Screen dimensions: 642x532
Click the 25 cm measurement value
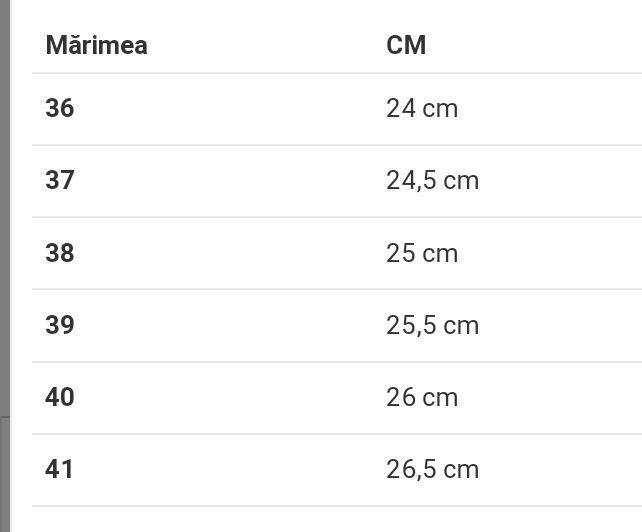click(x=422, y=253)
